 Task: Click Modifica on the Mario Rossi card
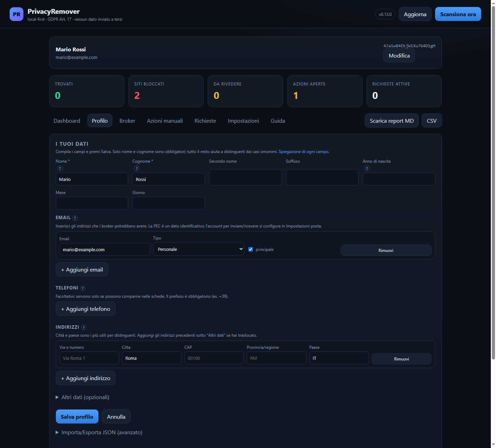click(399, 55)
